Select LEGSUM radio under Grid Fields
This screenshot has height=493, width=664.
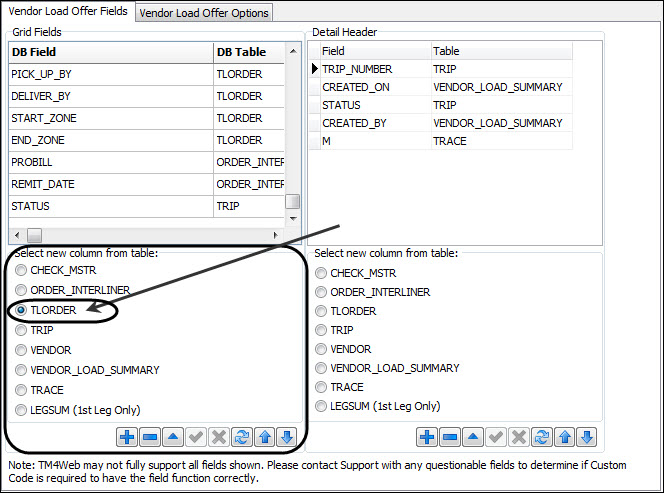pos(21,410)
